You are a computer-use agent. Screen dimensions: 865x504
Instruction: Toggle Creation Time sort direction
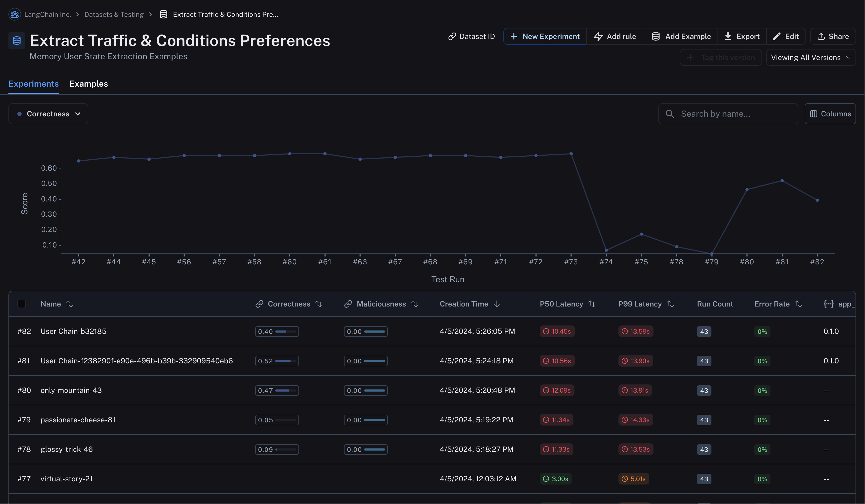pos(497,304)
